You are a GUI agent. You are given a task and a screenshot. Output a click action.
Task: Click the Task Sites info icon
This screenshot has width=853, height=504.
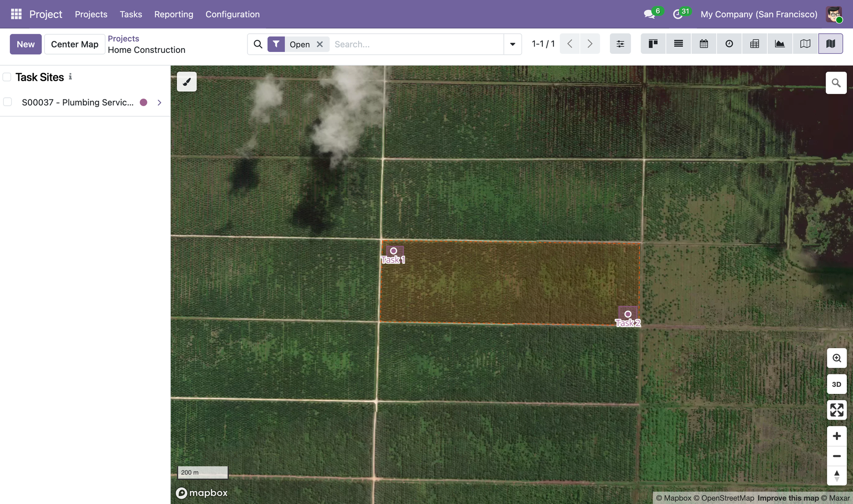tap(70, 77)
